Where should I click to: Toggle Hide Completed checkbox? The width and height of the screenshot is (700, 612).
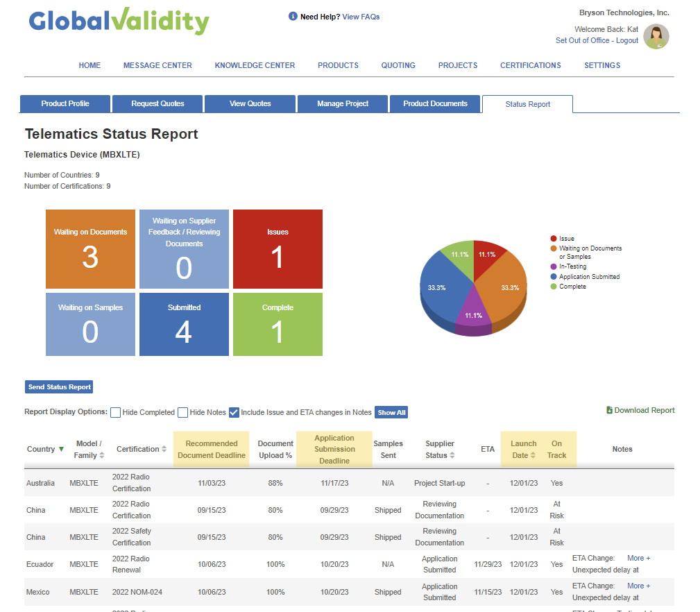pyautogui.click(x=116, y=412)
